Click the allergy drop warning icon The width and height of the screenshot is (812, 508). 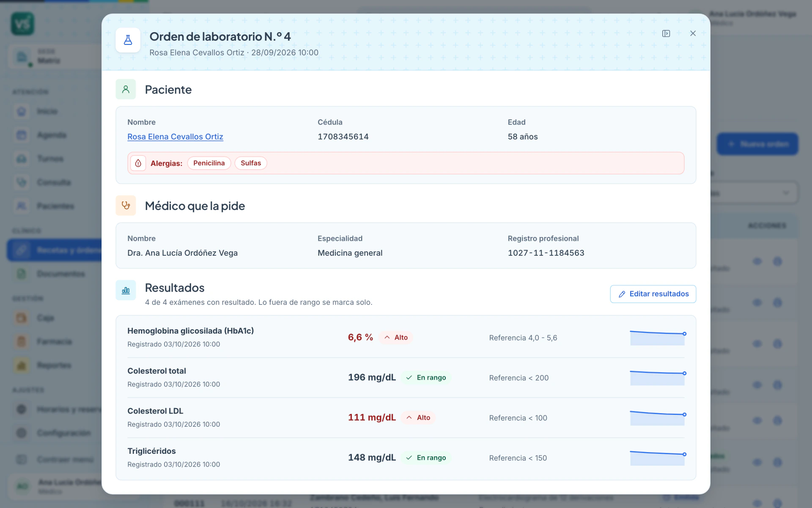point(138,163)
